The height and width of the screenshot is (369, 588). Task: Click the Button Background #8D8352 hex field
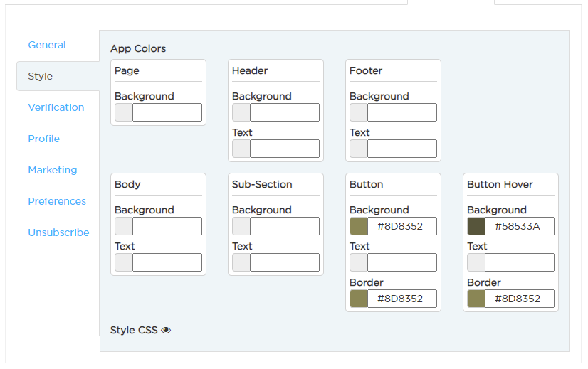[x=402, y=226]
